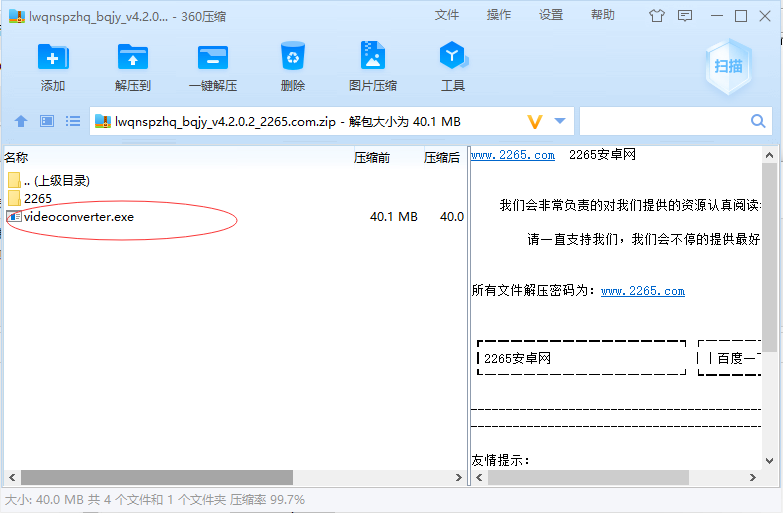Sort by the 名称 (Name) column header
Viewport: 783px width, 513px height.
pyautogui.click(x=16, y=157)
